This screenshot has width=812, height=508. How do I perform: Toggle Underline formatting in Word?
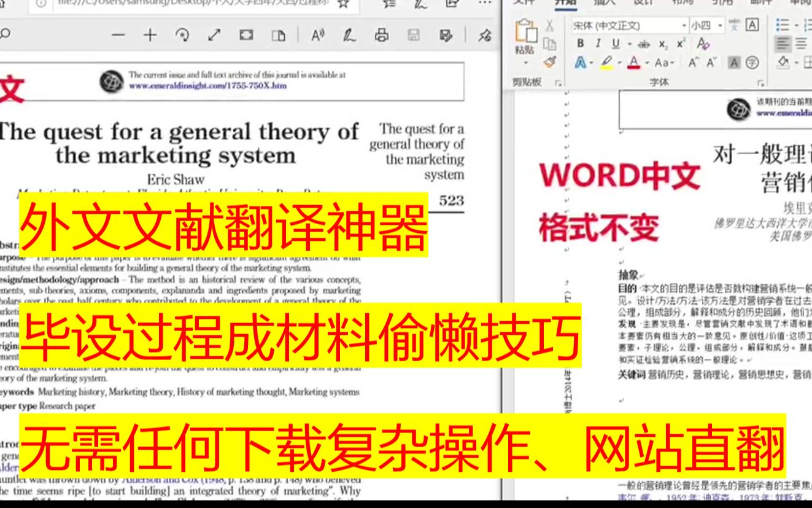616,44
